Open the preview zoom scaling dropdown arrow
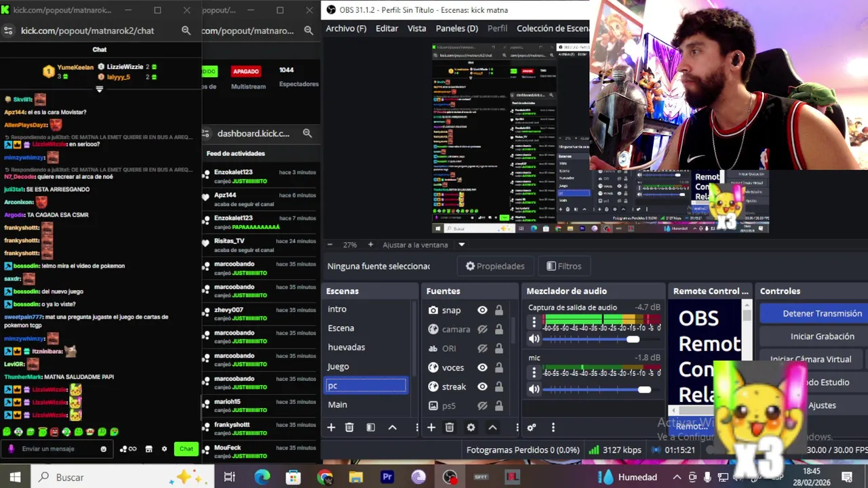Image resolution: width=868 pixels, height=488 pixels. click(x=461, y=245)
